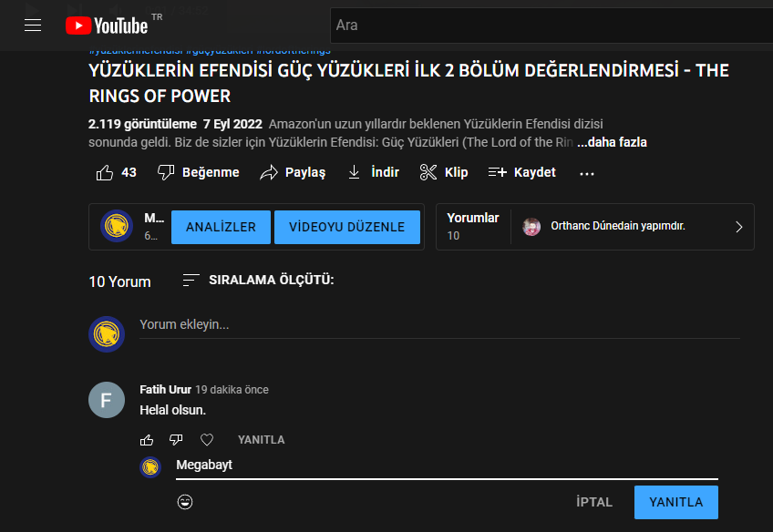The height and width of the screenshot is (532, 773).
Task: Open SIRALAMA ÖLÇÜTÜ sort dropdown
Action: point(258,280)
